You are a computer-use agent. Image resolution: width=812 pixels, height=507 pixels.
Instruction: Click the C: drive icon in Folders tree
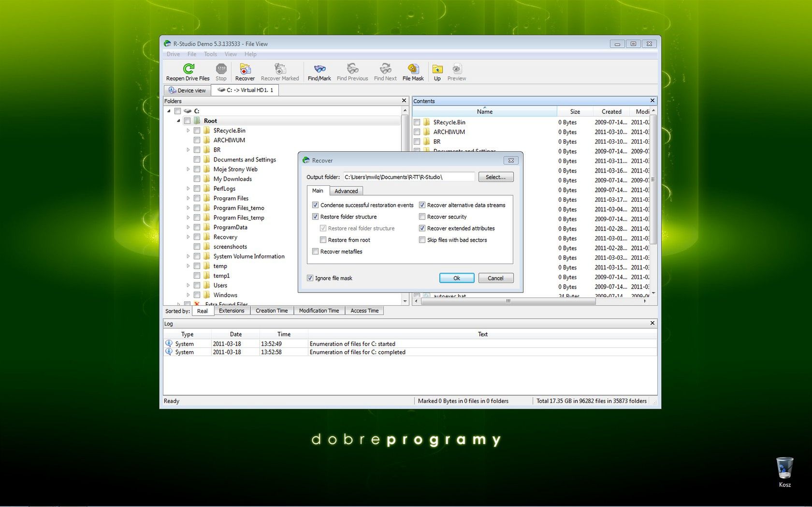pyautogui.click(x=188, y=111)
